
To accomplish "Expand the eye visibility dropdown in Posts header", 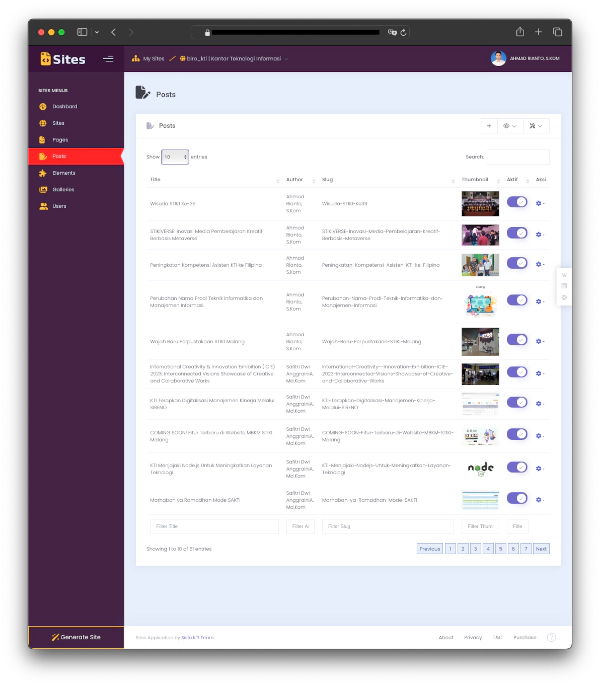I will click(x=510, y=126).
